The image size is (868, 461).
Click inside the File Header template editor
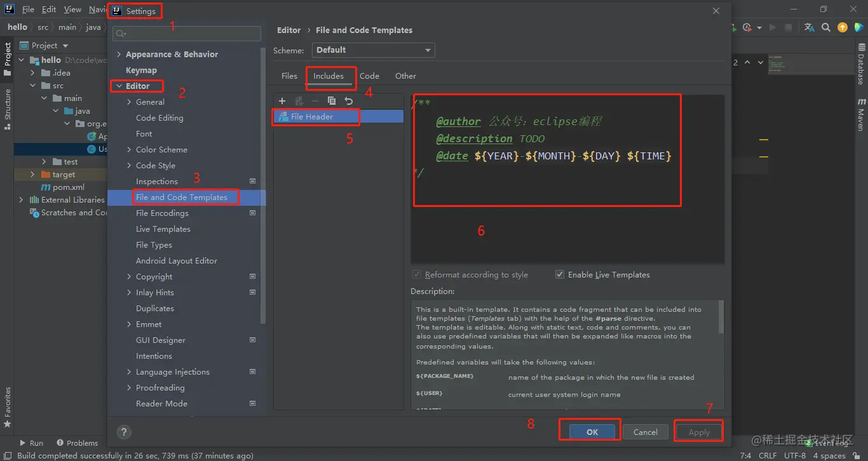(x=567, y=179)
